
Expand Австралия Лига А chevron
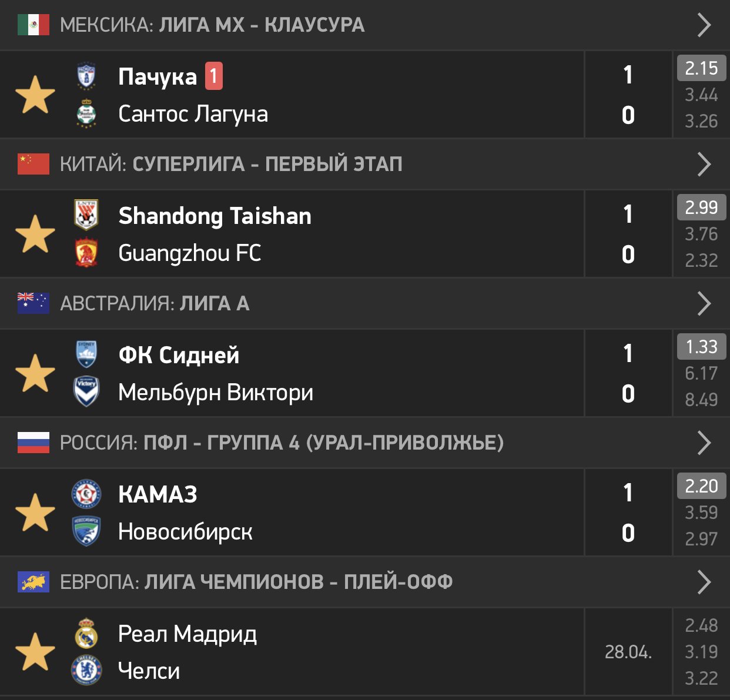pos(704,303)
